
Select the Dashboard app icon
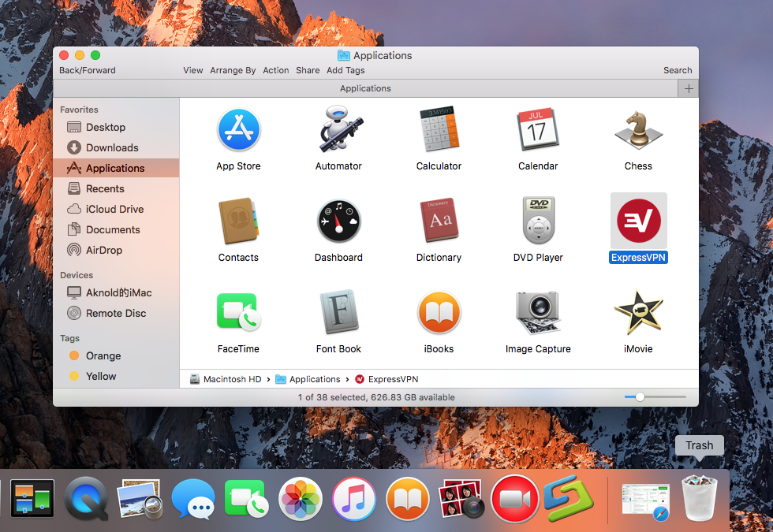[x=338, y=221]
